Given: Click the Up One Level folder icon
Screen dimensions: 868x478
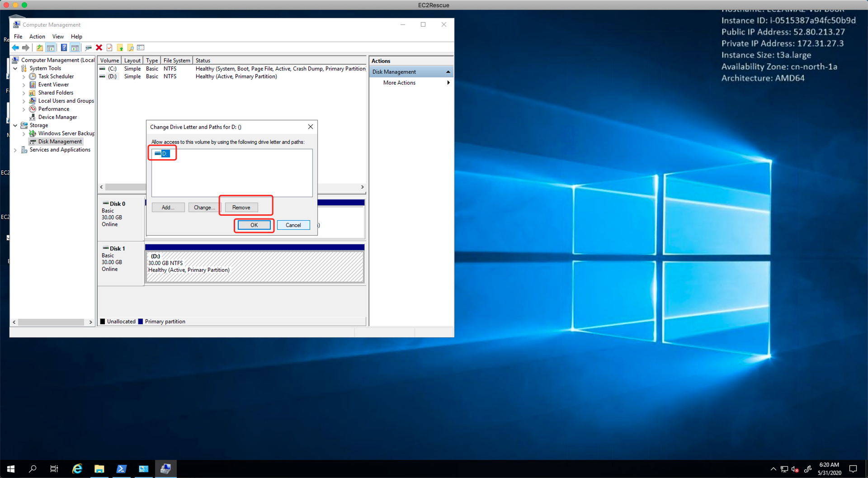Looking at the screenshot, I should 40,47.
